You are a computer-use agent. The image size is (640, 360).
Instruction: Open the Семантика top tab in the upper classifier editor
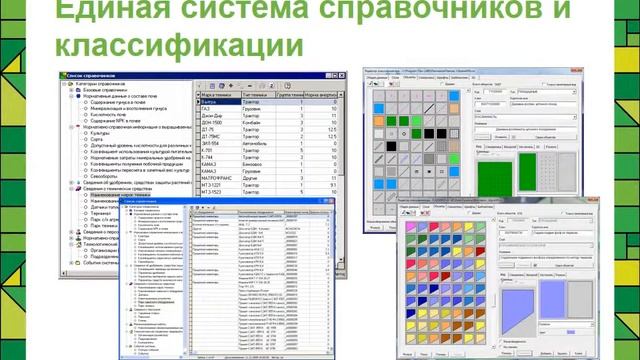click(x=426, y=78)
